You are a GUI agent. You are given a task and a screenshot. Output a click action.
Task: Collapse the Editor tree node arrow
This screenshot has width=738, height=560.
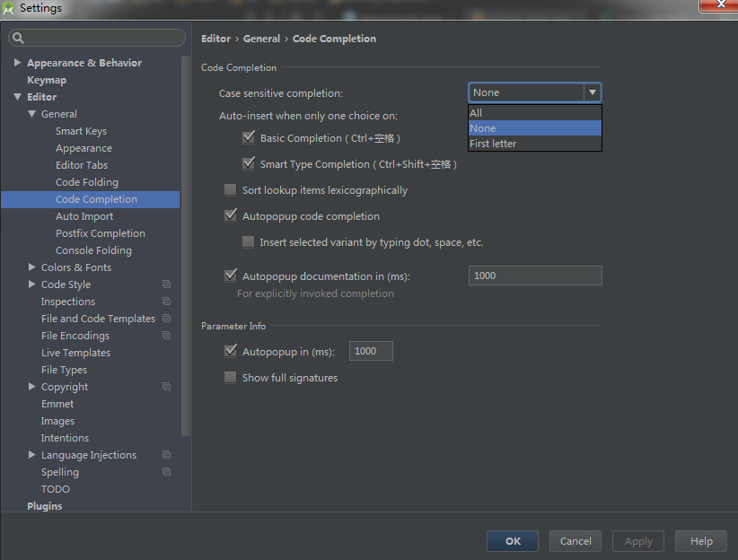click(17, 96)
